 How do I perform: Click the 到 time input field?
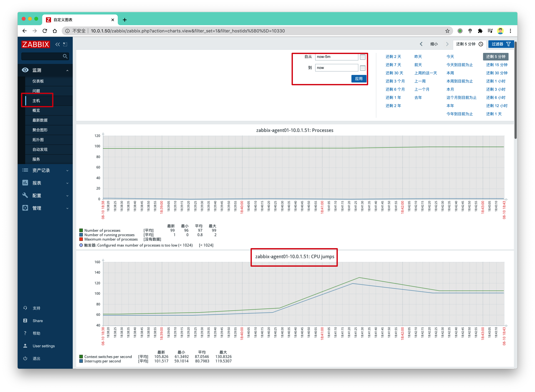[x=336, y=68]
